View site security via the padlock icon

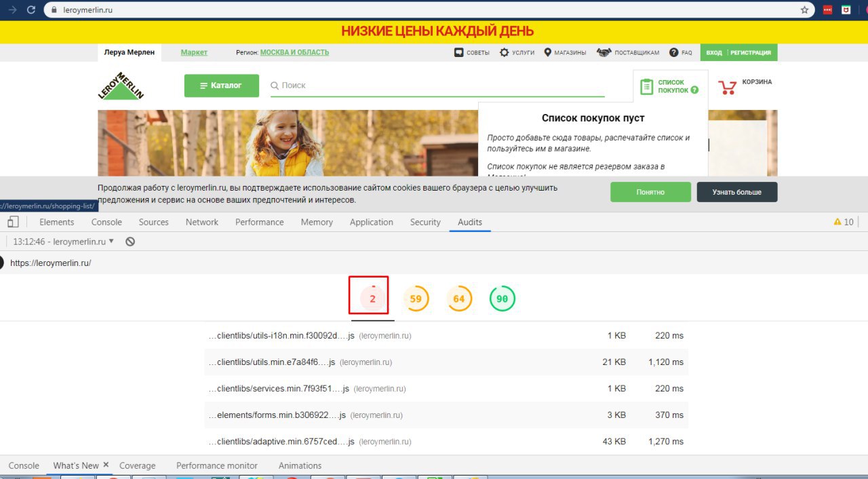[x=55, y=10]
